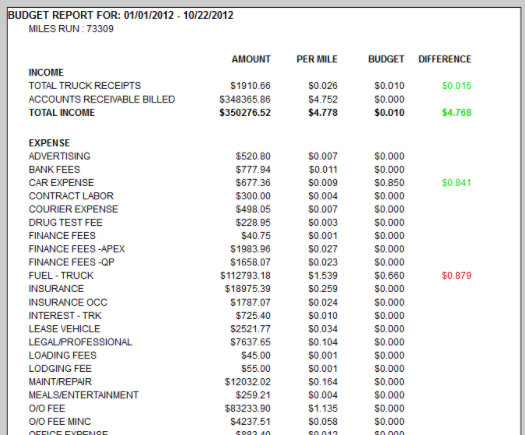Click the INSURANCE amount $18975.39
Image resolution: width=525 pixels, height=435 pixels.
247,289
